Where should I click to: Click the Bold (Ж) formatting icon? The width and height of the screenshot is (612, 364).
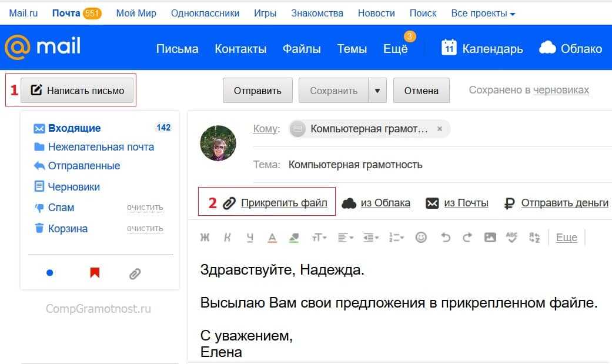(x=205, y=237)
